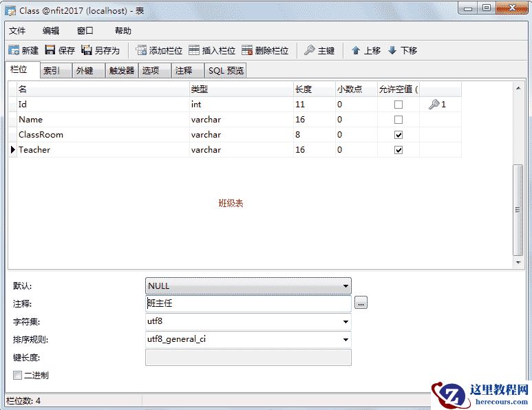
Task: Select the Teacher field name cell
Action: pos(103,150)
